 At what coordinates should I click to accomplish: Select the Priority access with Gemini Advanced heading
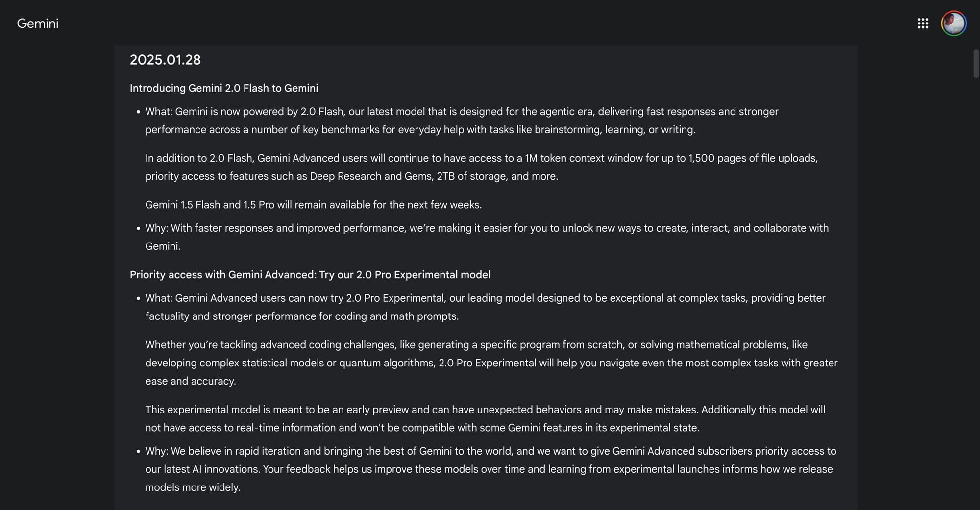coord(310,275)
